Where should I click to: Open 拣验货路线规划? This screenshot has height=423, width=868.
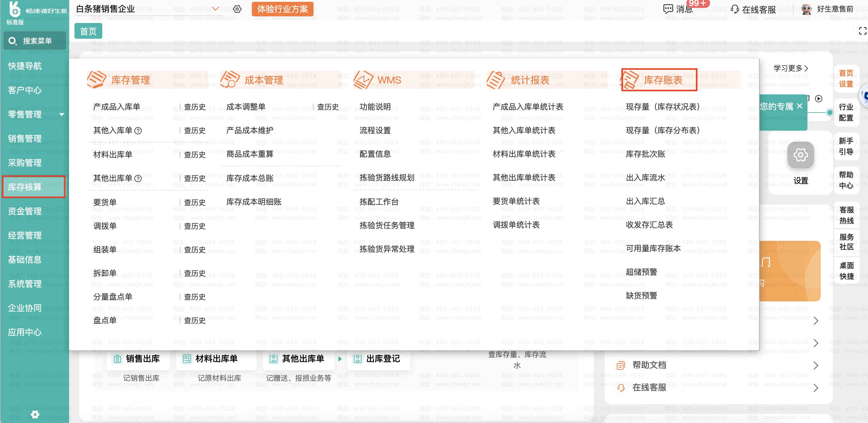[387, 178]
